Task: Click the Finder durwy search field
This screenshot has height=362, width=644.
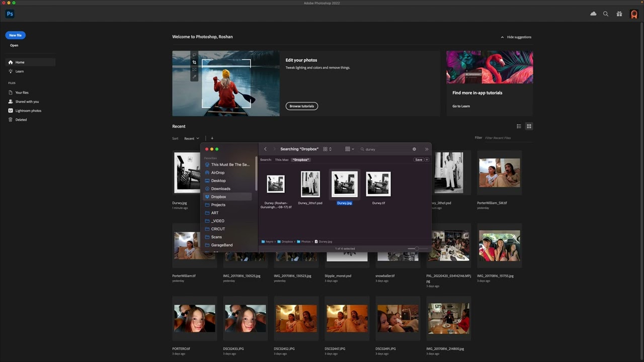Action: pyautogui.click(x=388, y=149)
